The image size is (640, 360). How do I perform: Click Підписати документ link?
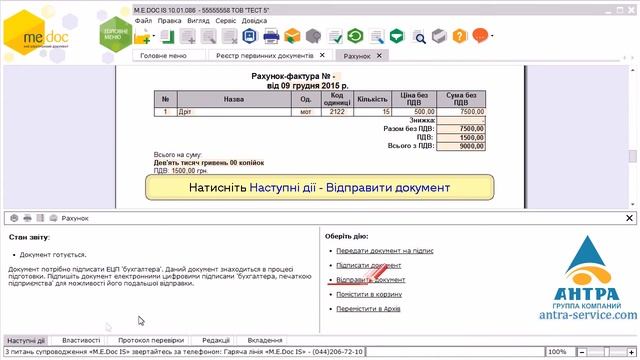point(369,265)
